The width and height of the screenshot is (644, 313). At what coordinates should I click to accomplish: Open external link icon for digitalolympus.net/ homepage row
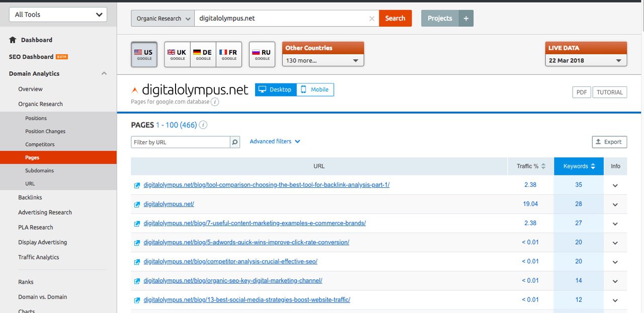pos(137,204)
